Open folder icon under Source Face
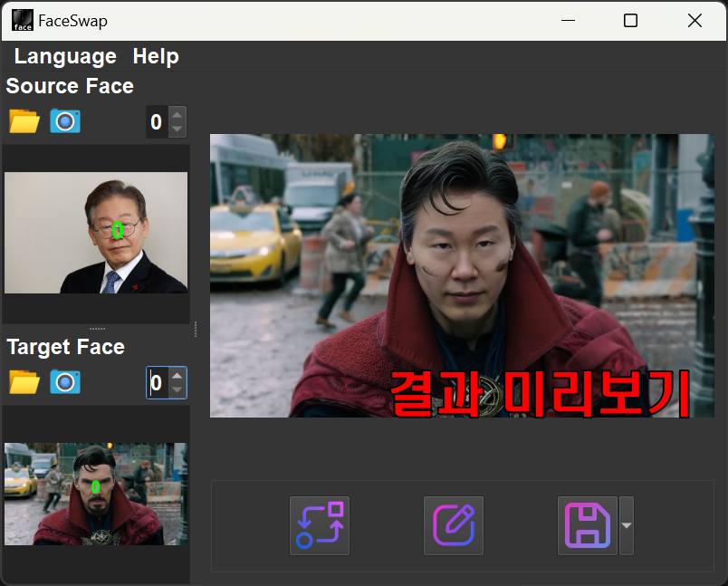This screenshot has width=728, height=586. (x=24, y=121)
